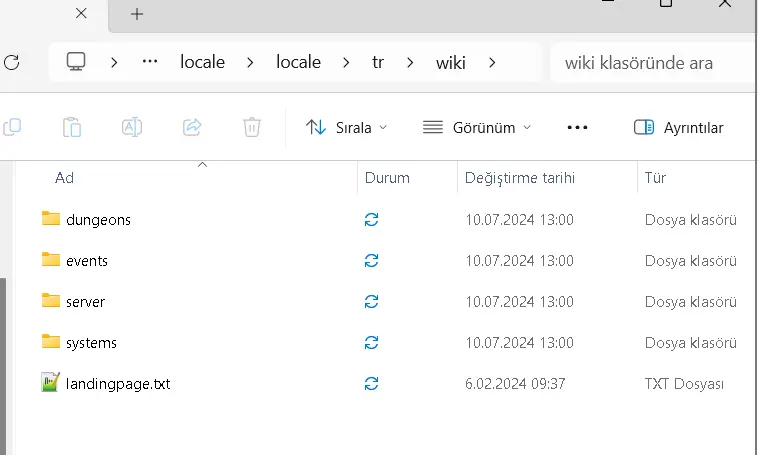Open a new tab with plus button
The image size is (758, 455).
(137, 14)
